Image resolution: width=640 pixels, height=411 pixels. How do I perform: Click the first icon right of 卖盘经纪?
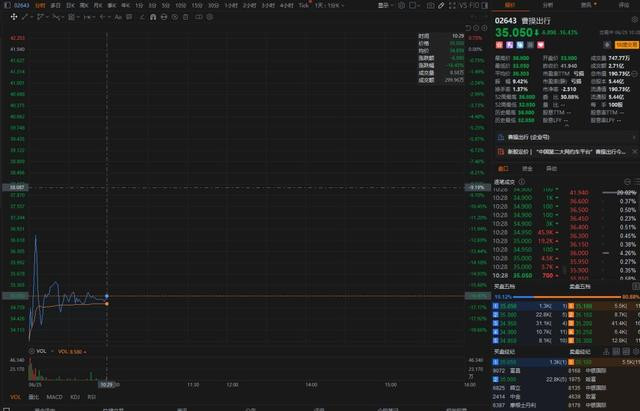pyautogui.click(x=607, y=351)
